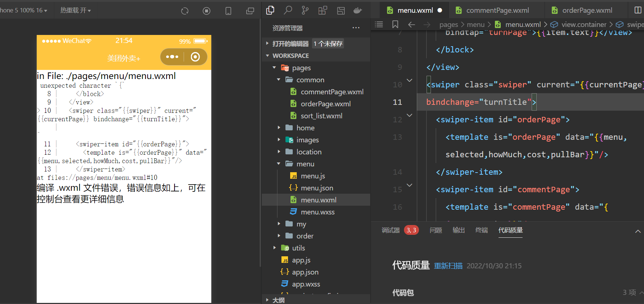Image resolution: width=644 pixels, height=304 pixels.
Task: Click the detach simulator window icon
Action: tap(250, 11)
